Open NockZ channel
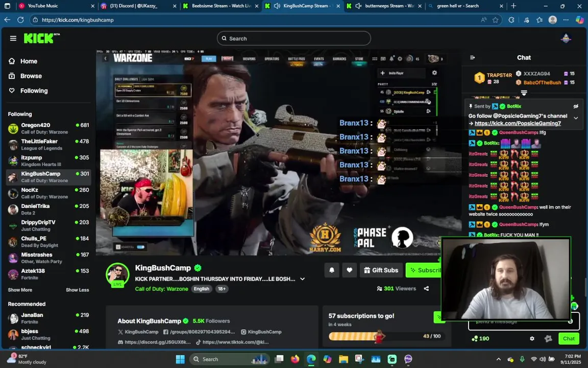Image resolution: width=588 pixels, height=368 pixels. point(48,193)
